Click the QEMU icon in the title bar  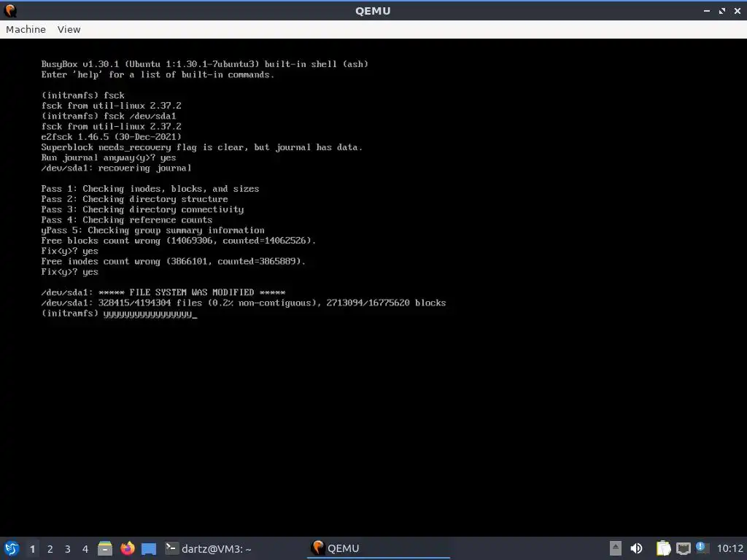click(x=10, y=10)
